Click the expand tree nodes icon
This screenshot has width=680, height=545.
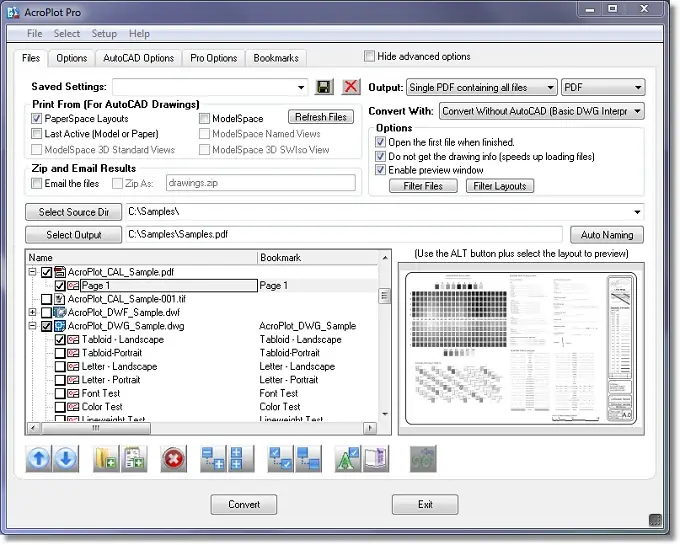tap(213, 458)
